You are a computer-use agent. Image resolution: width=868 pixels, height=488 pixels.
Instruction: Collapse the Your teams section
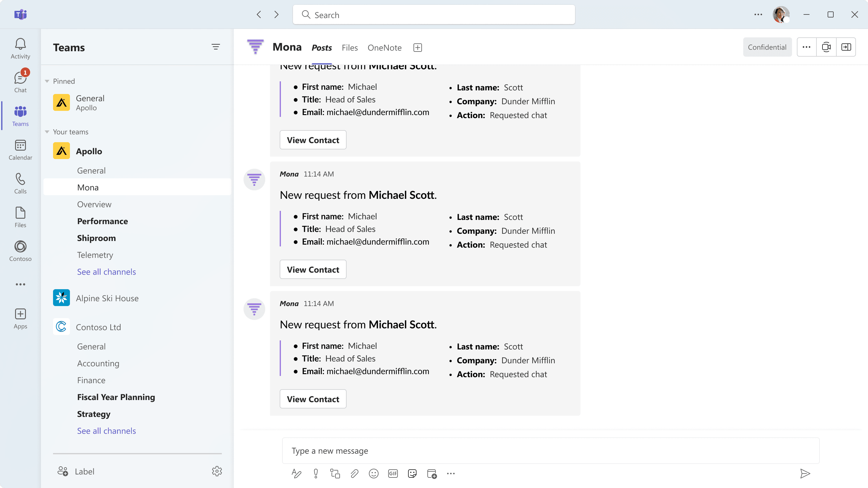(x=47, y=132)
